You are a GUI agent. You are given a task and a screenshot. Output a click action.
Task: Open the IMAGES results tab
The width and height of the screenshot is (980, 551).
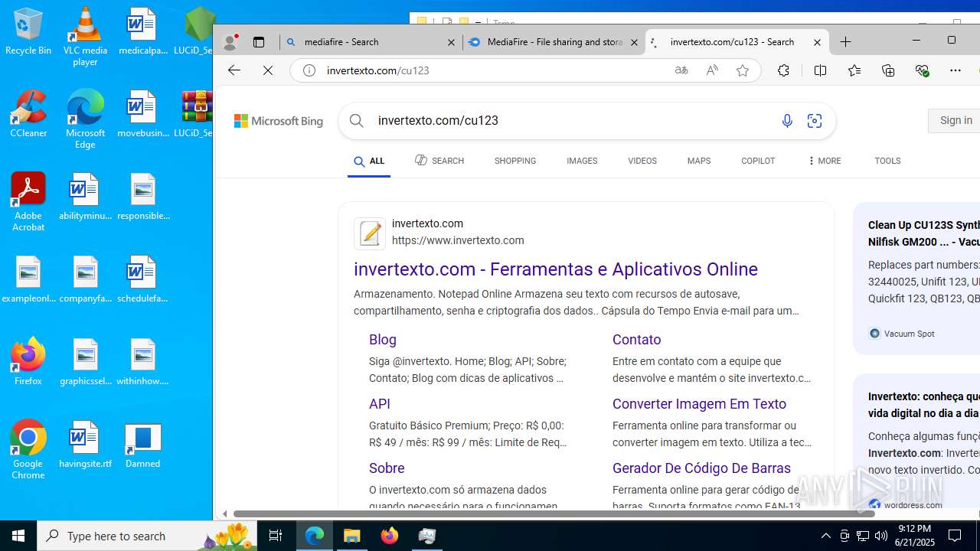[582, 161]
